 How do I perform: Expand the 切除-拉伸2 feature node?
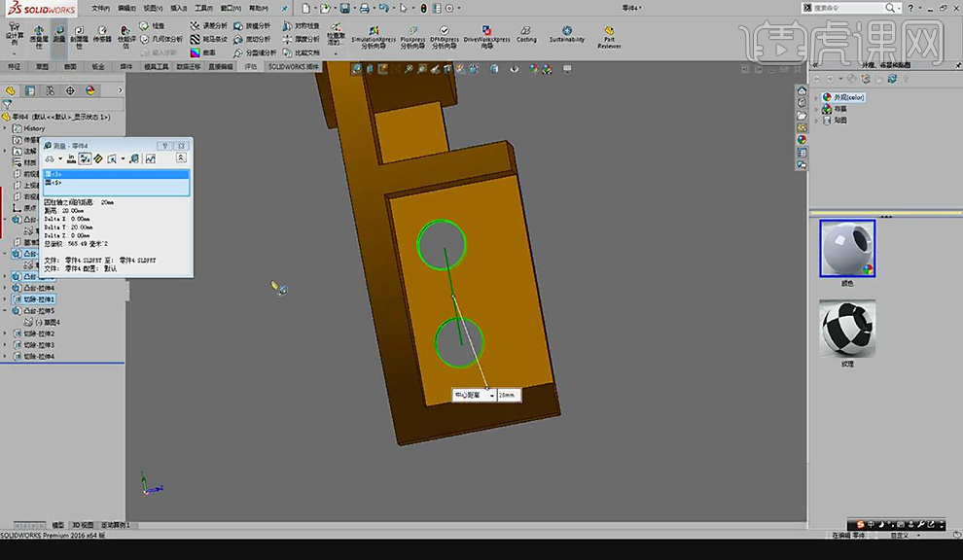pyautogui.click(x=5, y=333)
